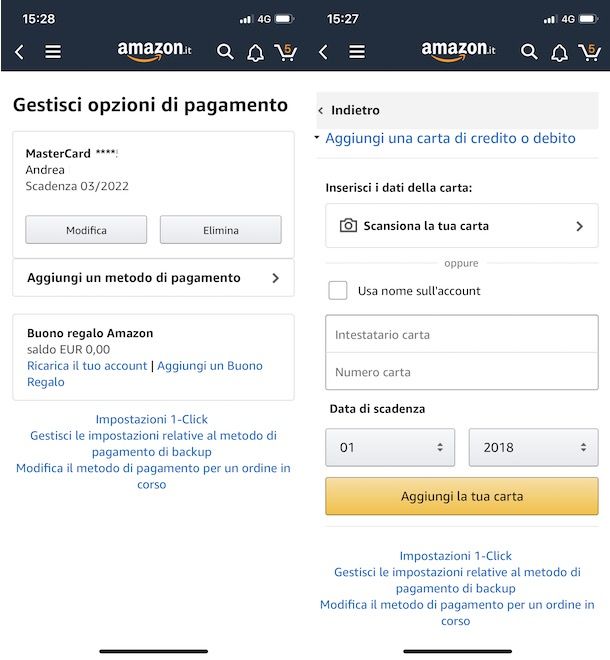Image resolution: width=610 pixels, height=660 pixels.
Task: Open the shopping cart on right screen
Action: tap(590, 52)
